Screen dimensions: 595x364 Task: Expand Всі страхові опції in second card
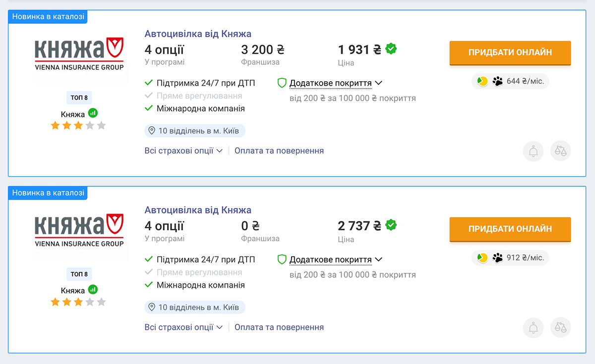tap(183, 327)
